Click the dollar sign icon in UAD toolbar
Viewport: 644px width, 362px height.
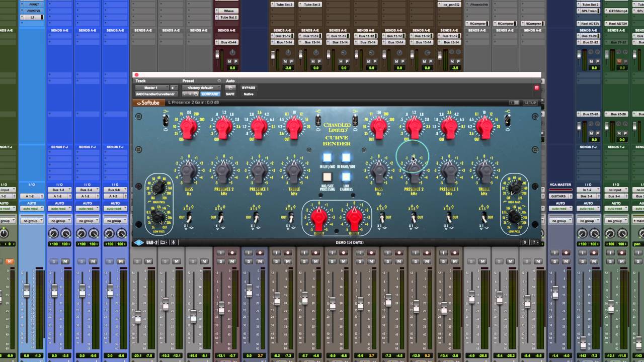[x=525, y=242]
